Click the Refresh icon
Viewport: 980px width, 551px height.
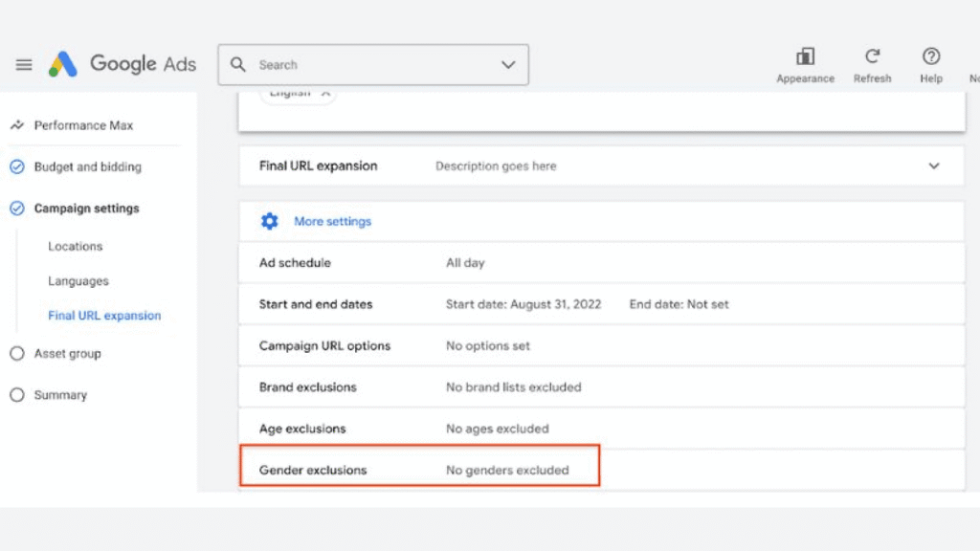pos(872,56)
